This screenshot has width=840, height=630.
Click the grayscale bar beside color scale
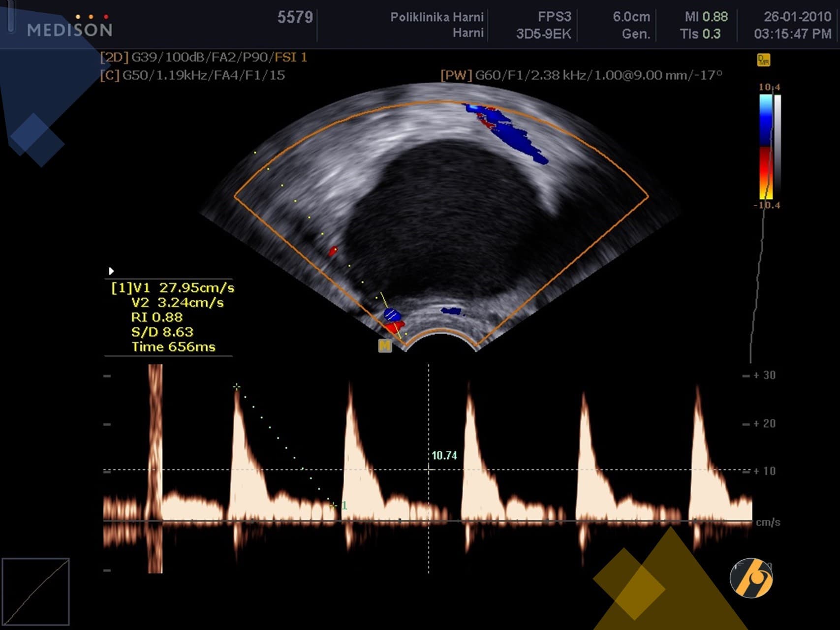[x=778, y=147]
